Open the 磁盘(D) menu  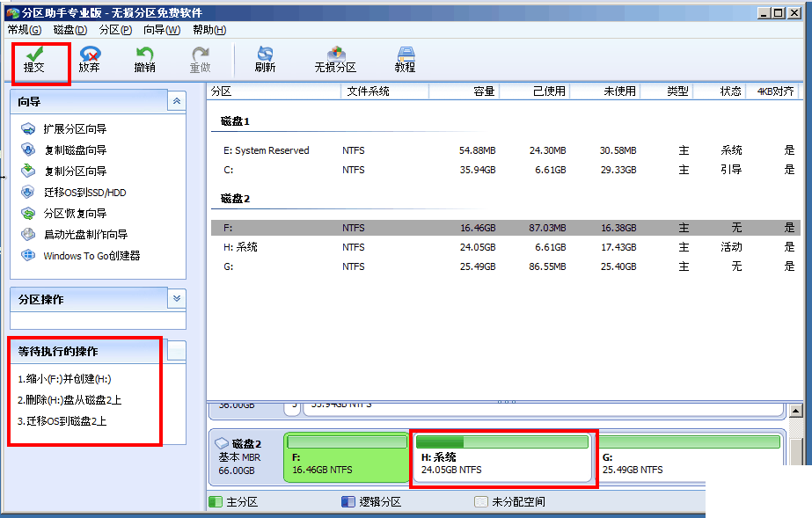tap(69, 30)
